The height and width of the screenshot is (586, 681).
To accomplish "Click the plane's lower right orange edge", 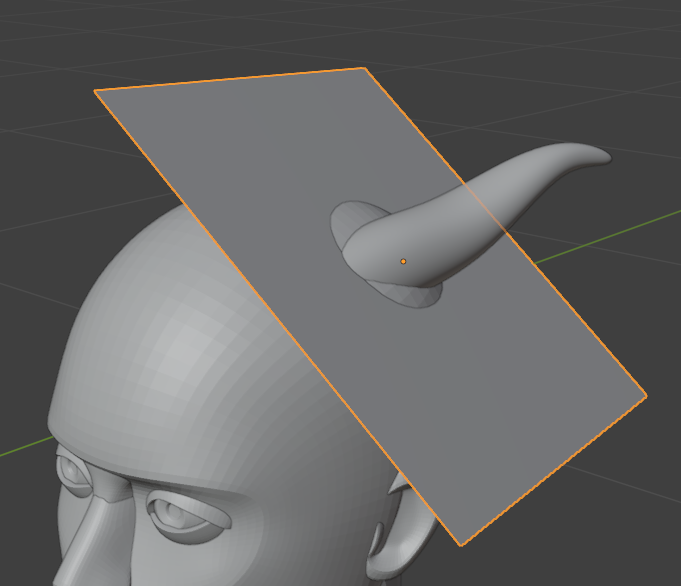I will (x=555, y=469).
